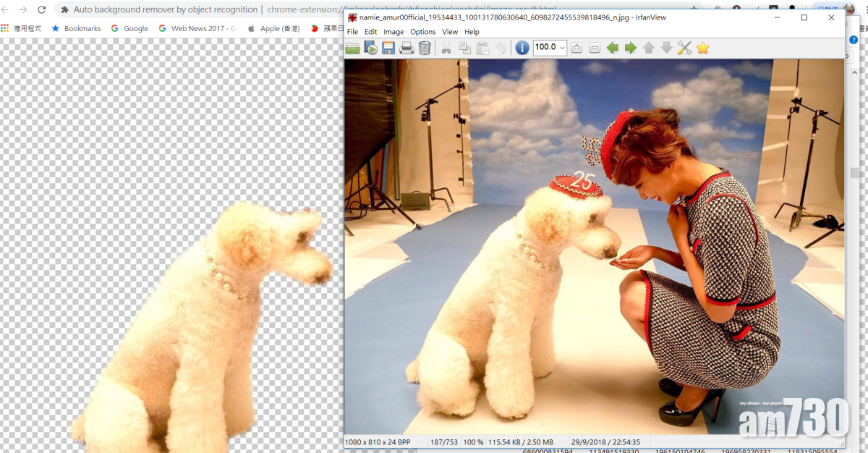
Task: Save the image with the floppy disk icon
Action: [388, 48]
